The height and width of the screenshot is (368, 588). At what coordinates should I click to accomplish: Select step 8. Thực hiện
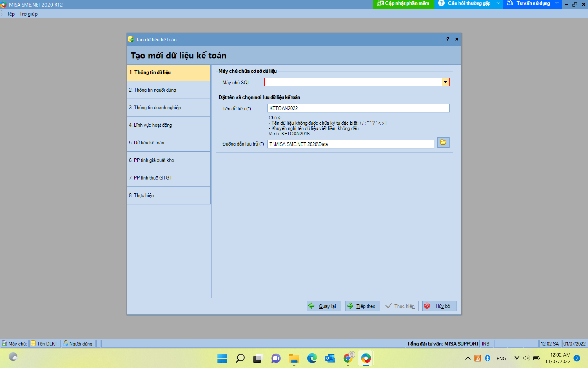click(169, 195)
